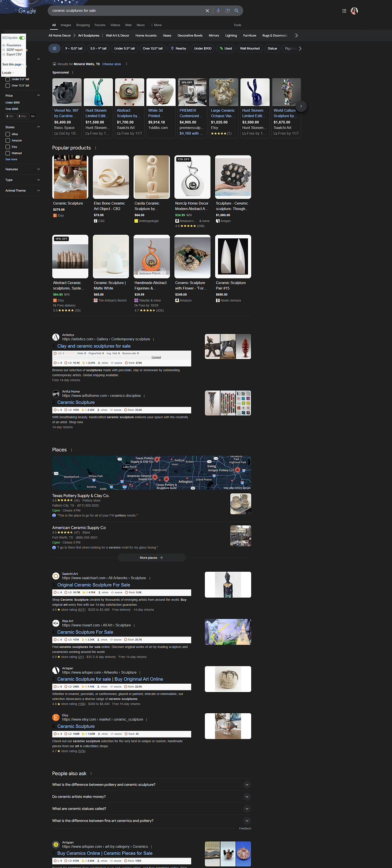The width and height of the screenshot is (392, 868).
Task: Open Ceramic Sculpture Pair #15 product thumbnail
Action: click(x=233, y=257)
